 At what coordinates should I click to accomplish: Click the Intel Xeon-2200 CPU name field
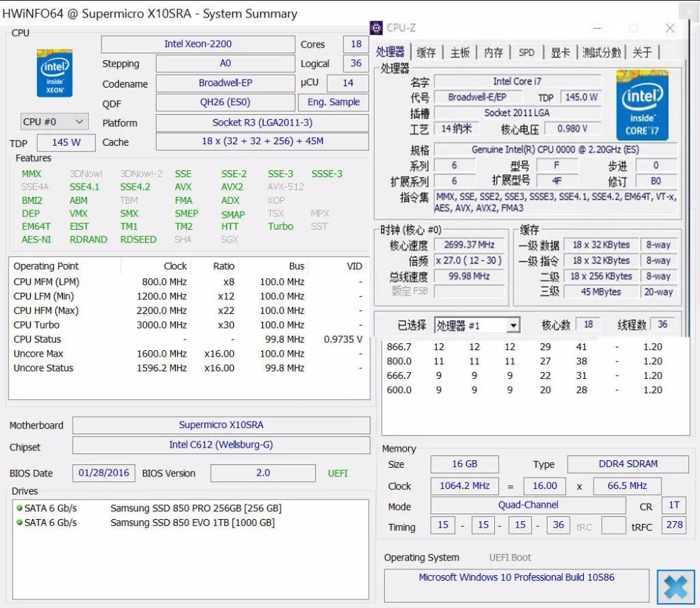(198, 44)
